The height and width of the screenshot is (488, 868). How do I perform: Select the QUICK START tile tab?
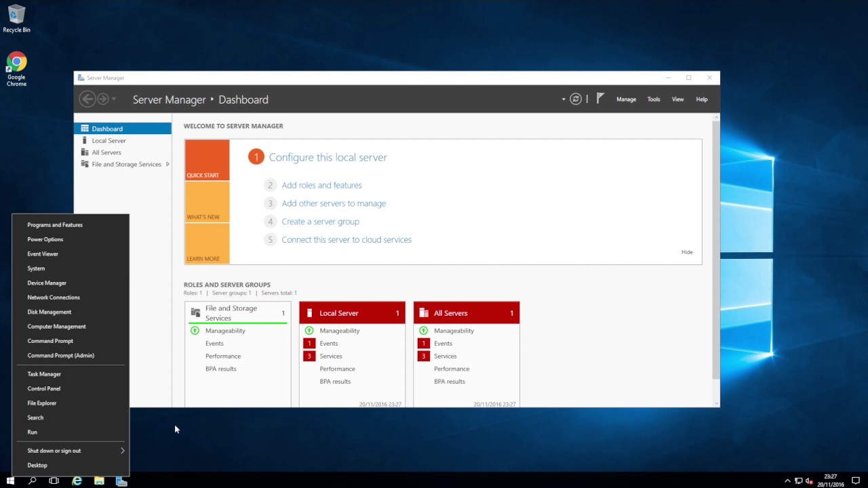tap(207, 160)
